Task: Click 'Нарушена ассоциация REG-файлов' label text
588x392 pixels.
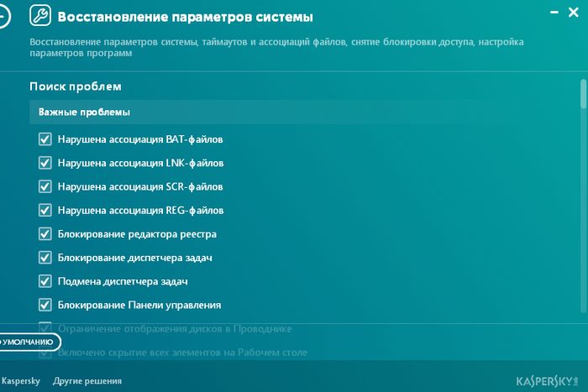Action: coord(140,210)
